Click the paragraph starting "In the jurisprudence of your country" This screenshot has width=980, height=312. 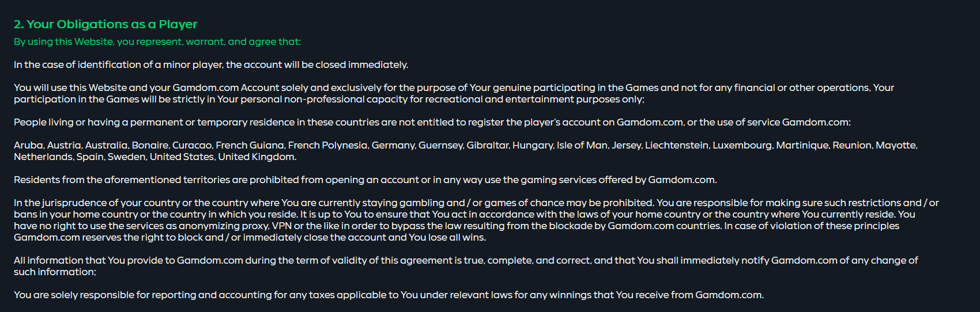(x=476, y=220)
